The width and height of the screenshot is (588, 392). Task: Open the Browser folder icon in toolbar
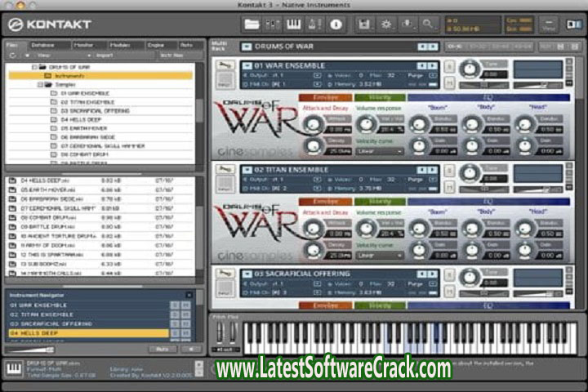252,24
